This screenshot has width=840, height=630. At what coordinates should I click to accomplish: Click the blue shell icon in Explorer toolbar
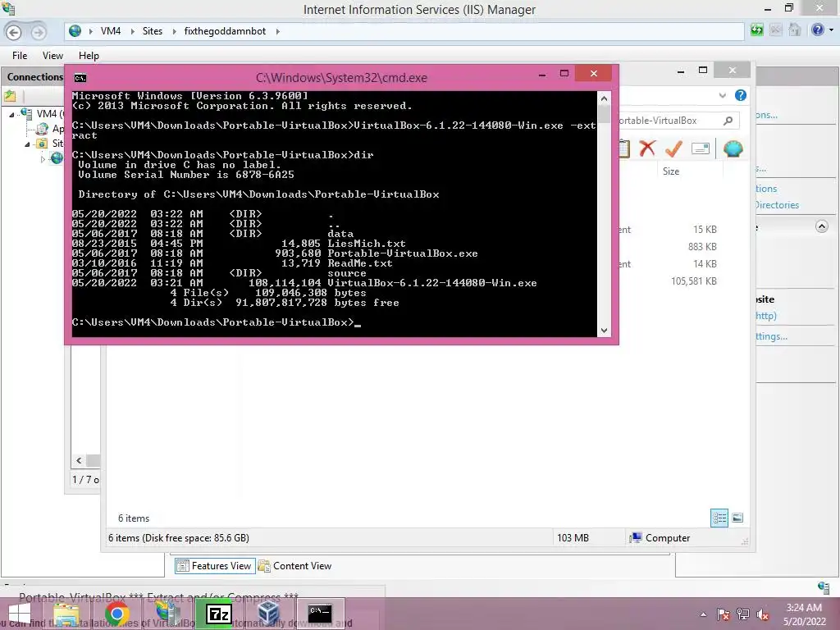pyautogui.click(x=733, y=148)
